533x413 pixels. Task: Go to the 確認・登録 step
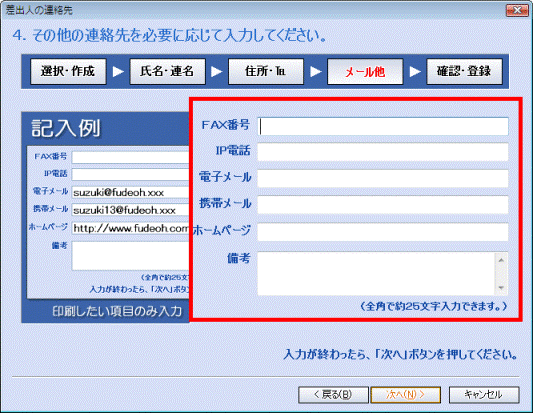(x=464, y=71)
